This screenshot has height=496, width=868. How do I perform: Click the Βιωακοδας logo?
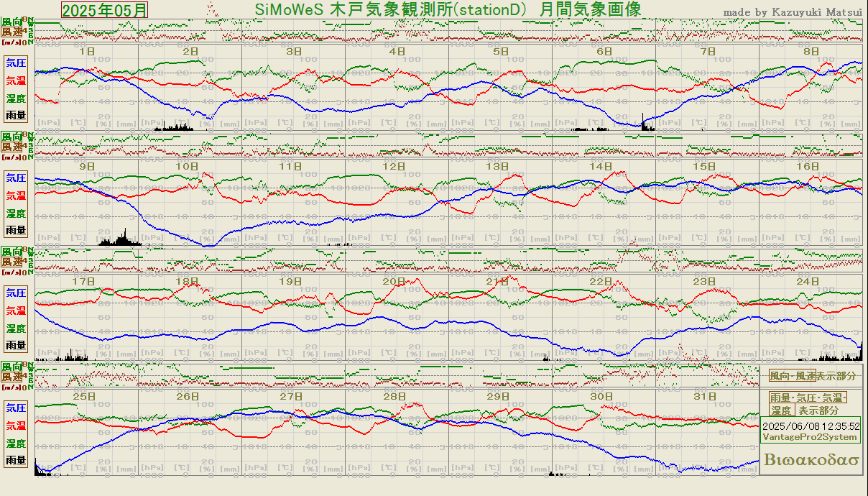(x=811, y=460)
